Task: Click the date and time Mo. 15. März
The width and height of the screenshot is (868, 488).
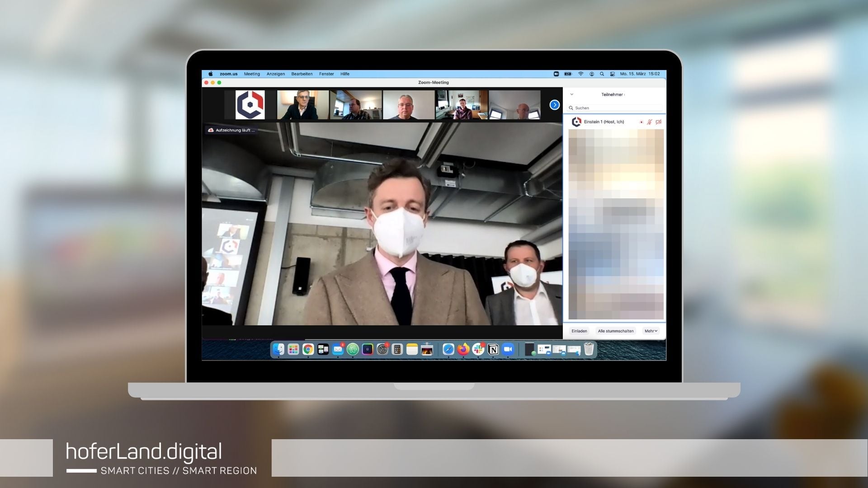Action: pyautogui.click(x=640, y=74)
